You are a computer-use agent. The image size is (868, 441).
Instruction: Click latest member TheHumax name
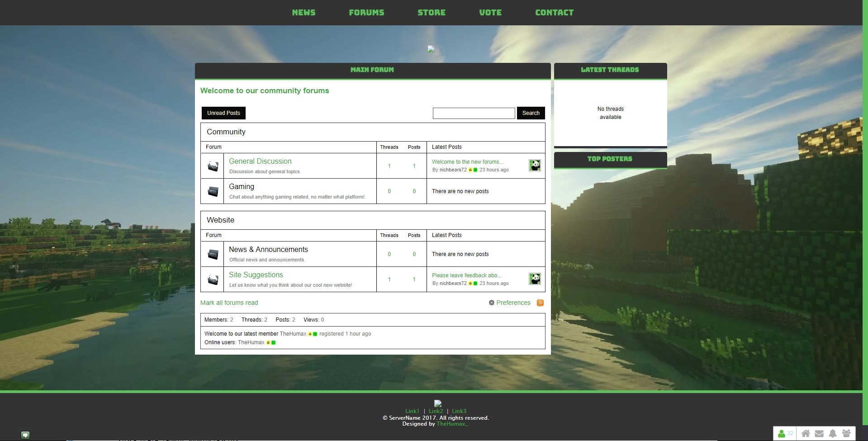(x=293, y=334)
